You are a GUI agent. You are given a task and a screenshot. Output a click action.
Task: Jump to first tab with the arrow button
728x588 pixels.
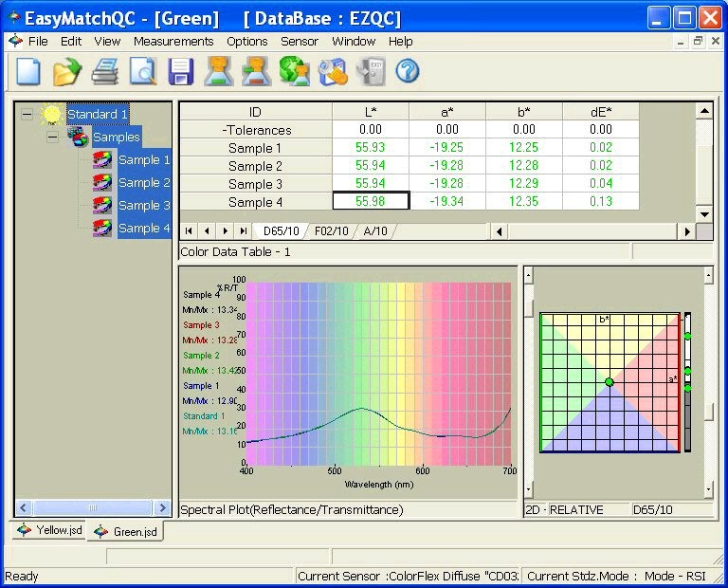click(x=189, y=231)
